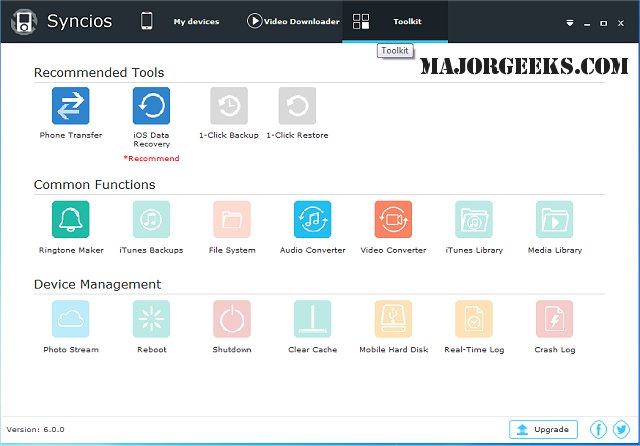Open the Facebook page icon
This screenshot has height=446, width=640.
(598, 429)
